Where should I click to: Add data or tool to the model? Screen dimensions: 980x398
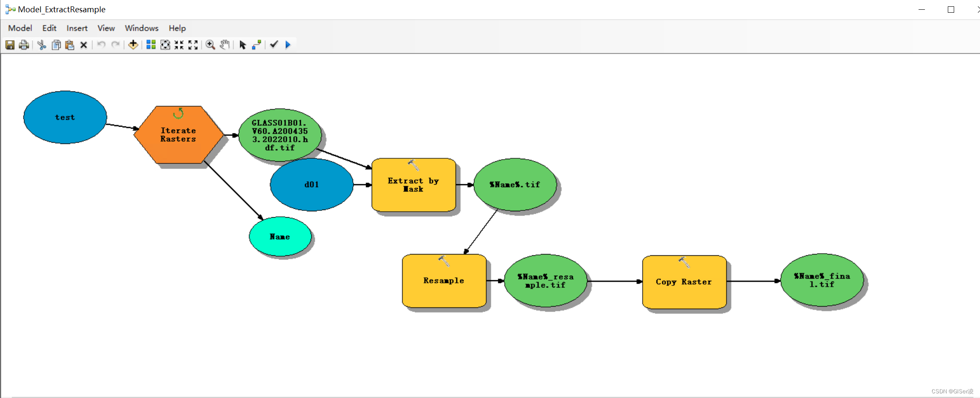click(133, 44)
